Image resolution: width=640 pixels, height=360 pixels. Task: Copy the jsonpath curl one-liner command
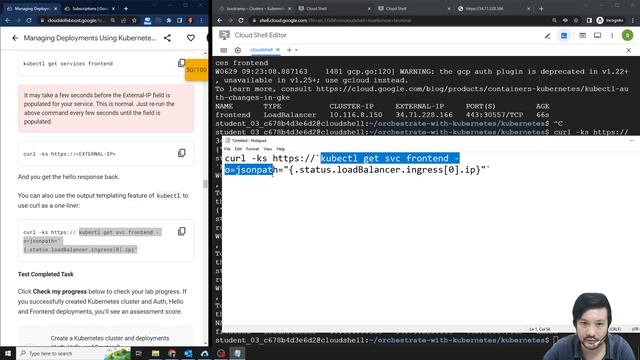coord(182,231)
